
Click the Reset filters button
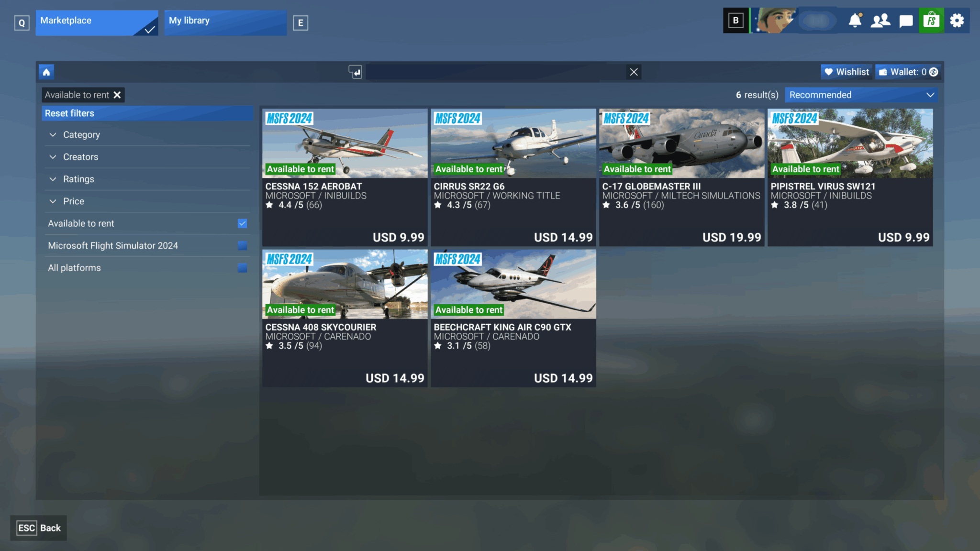pyautogui.click(x=69, y=113)
